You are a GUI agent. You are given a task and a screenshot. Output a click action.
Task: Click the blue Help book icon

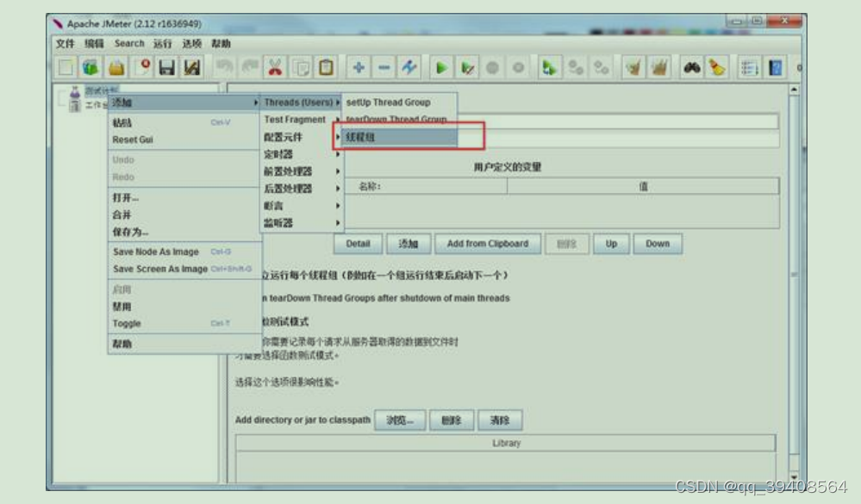(776, 67)
